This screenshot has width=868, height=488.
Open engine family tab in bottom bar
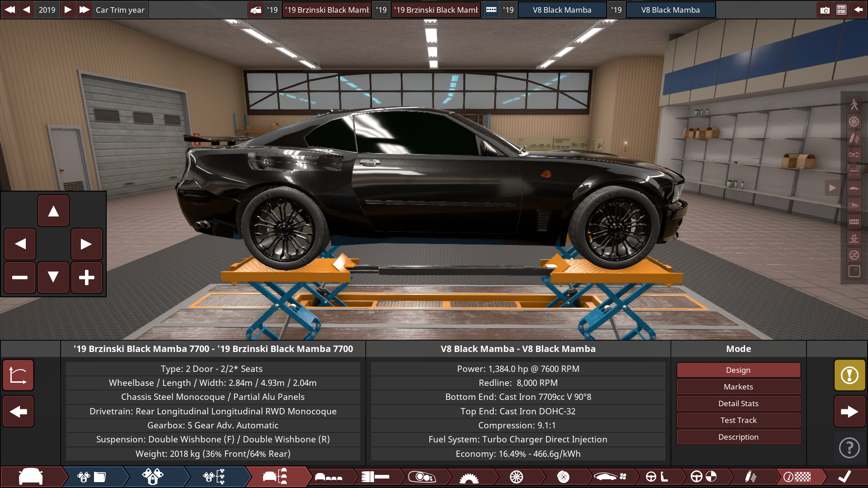pos(91,477)
